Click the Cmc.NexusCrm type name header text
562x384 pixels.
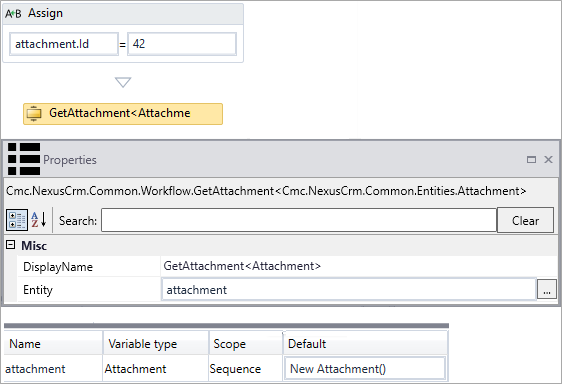(266, 191)
